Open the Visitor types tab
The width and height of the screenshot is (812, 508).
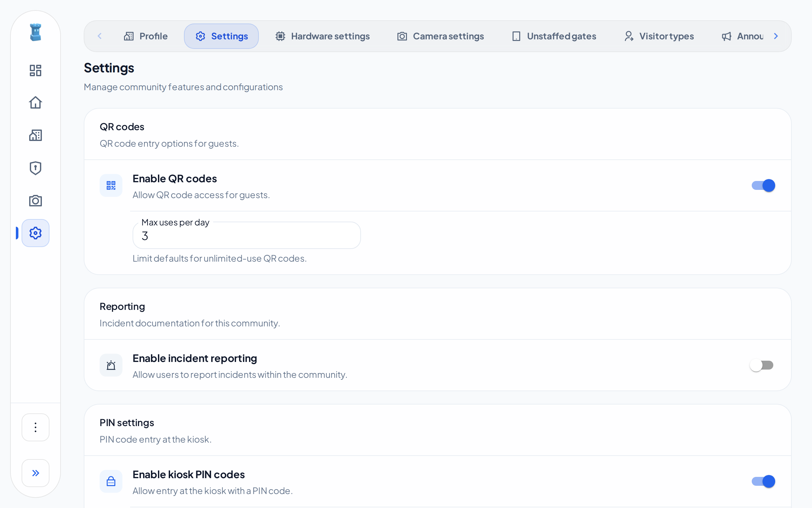click(x=659, y=36)
